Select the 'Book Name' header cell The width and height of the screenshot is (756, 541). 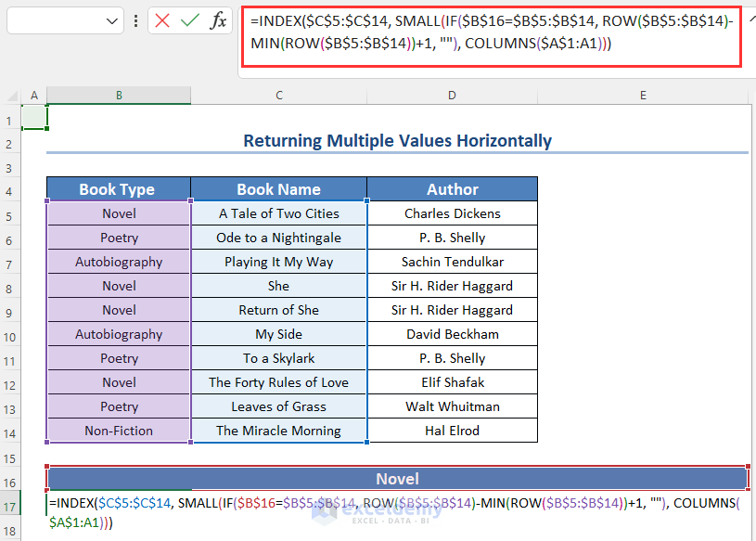(x=278, y=188)
